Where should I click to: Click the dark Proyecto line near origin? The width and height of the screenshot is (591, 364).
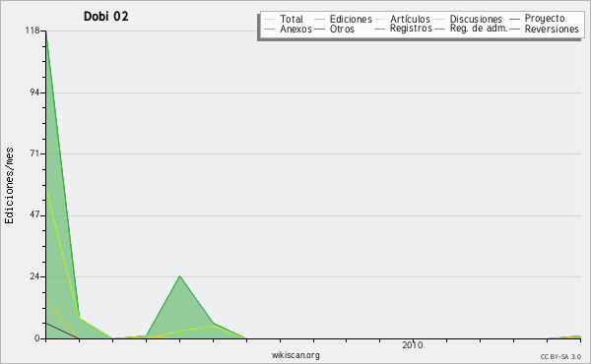click(62, 331)
